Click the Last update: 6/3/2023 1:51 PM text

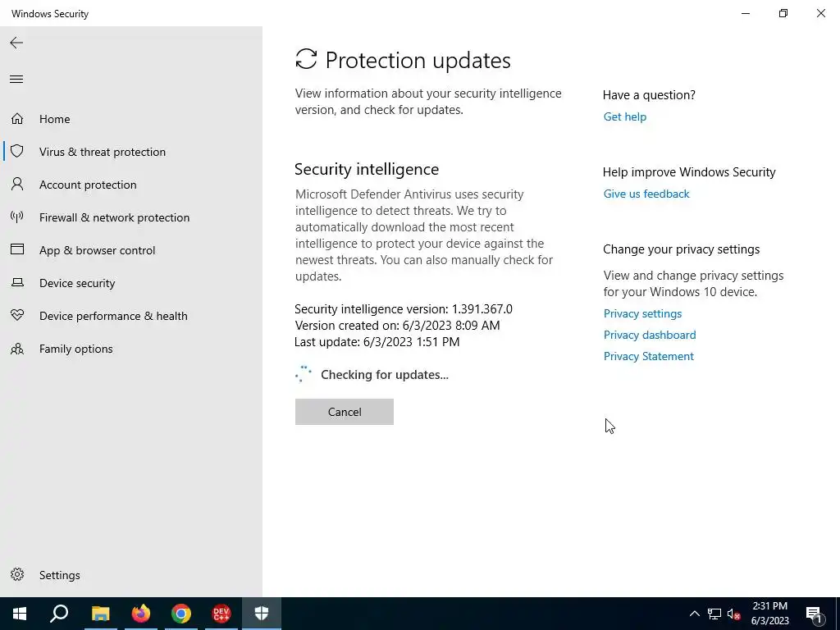coord(377,342)
